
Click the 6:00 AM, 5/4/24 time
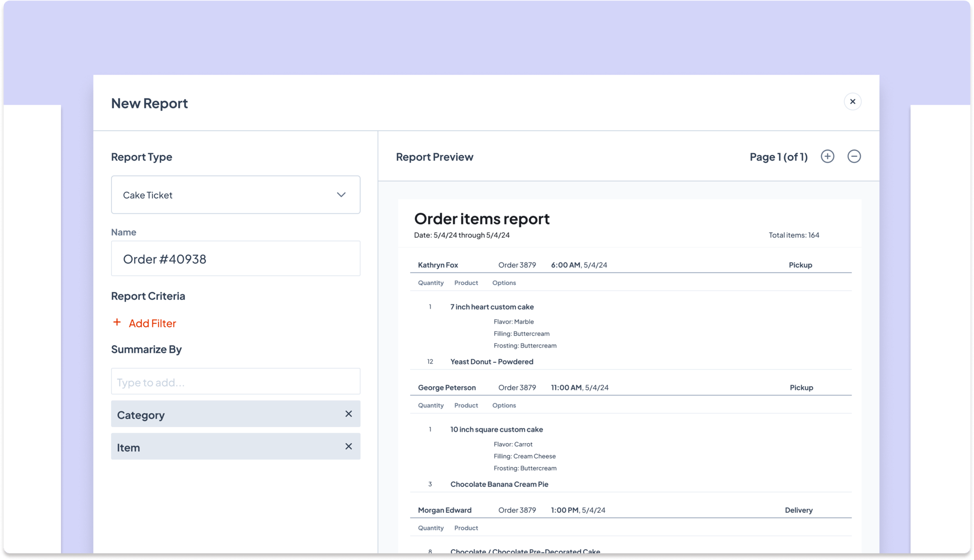579,265
